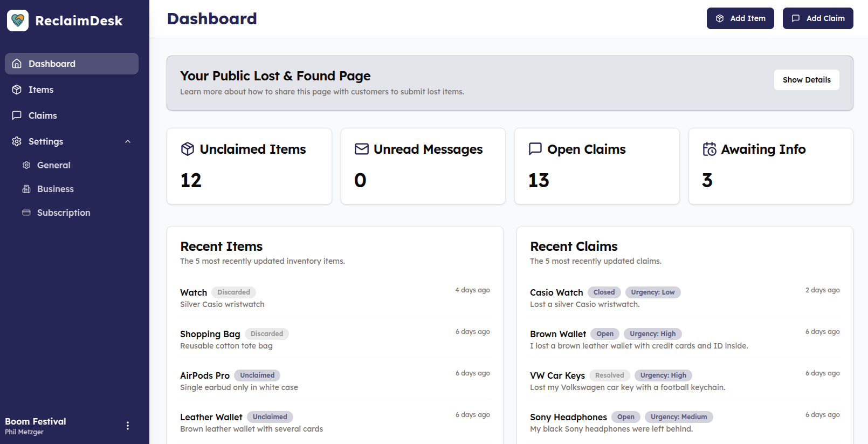Click the Unclaimed badge next to AirPods Pro
This screenshot has height=444, width=868.
click(257, 375)
